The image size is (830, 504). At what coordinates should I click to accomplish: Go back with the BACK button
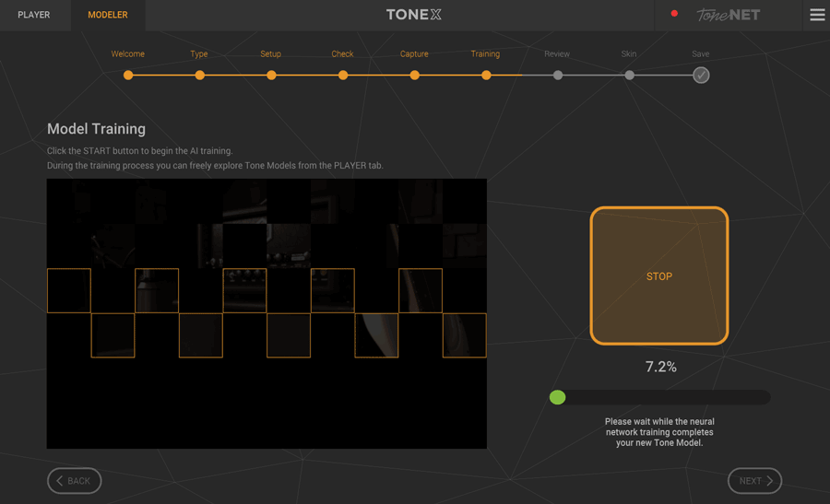click(74, 481)
